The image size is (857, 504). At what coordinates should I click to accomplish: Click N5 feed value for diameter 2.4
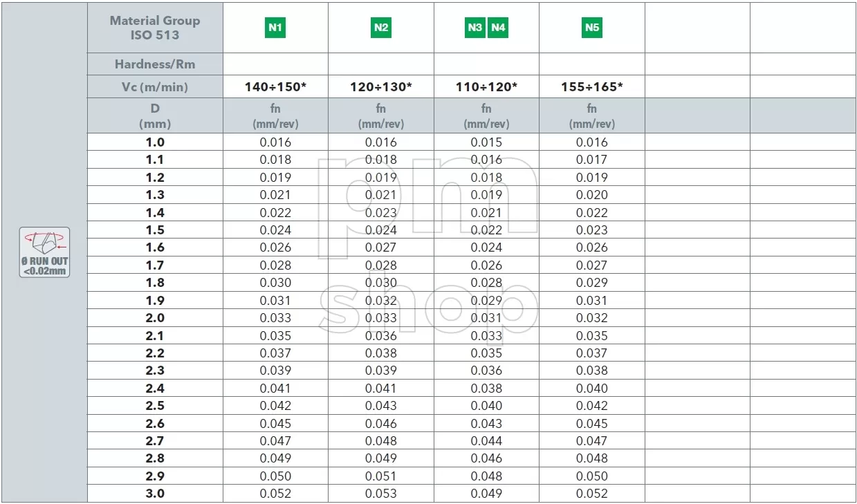[592, 389]
